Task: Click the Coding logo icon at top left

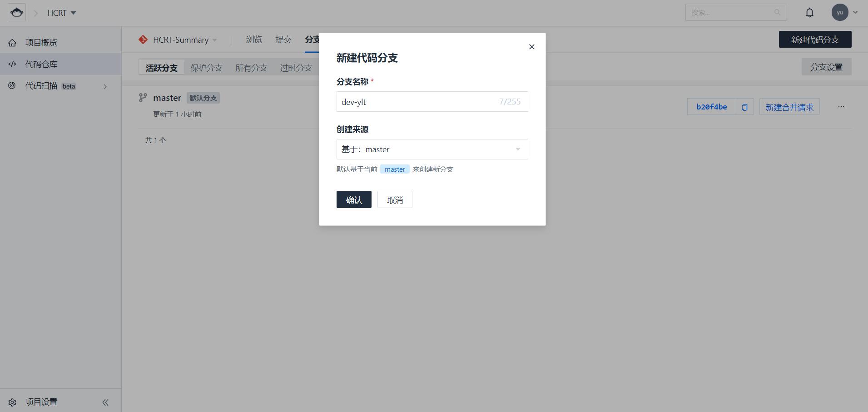Action: pos(17,13)
